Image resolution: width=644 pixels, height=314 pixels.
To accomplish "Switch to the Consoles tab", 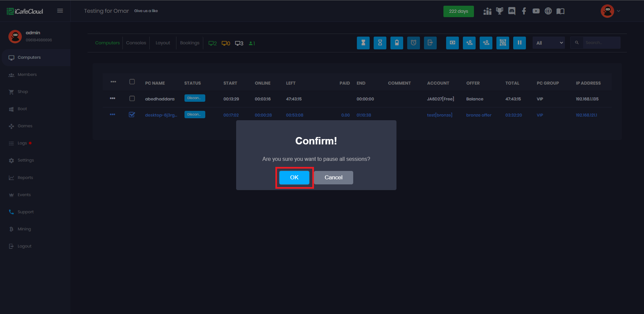I will (136, 43).
